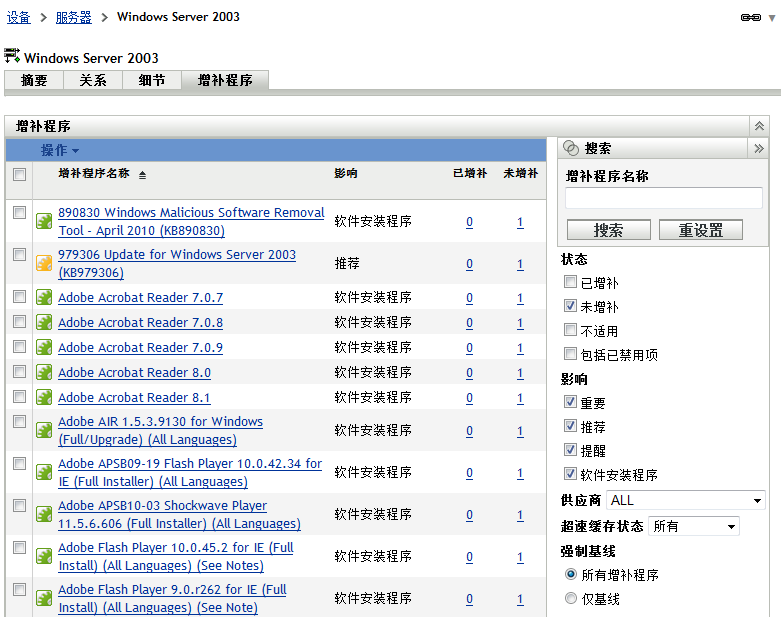Collapse the 搜索 side panel chevron
The width and height of the screenshot is (781, 617).
point(759,148)
